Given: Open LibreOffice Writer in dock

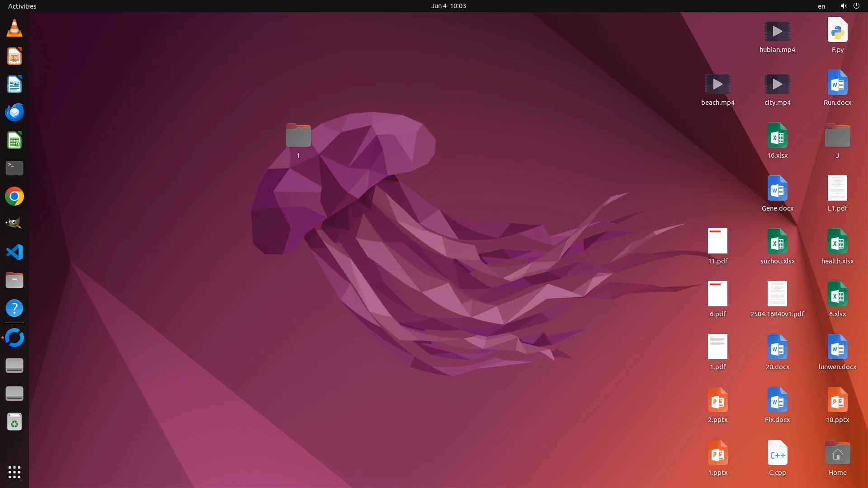Looking at the screenshot, I should [x=14, y=84].
